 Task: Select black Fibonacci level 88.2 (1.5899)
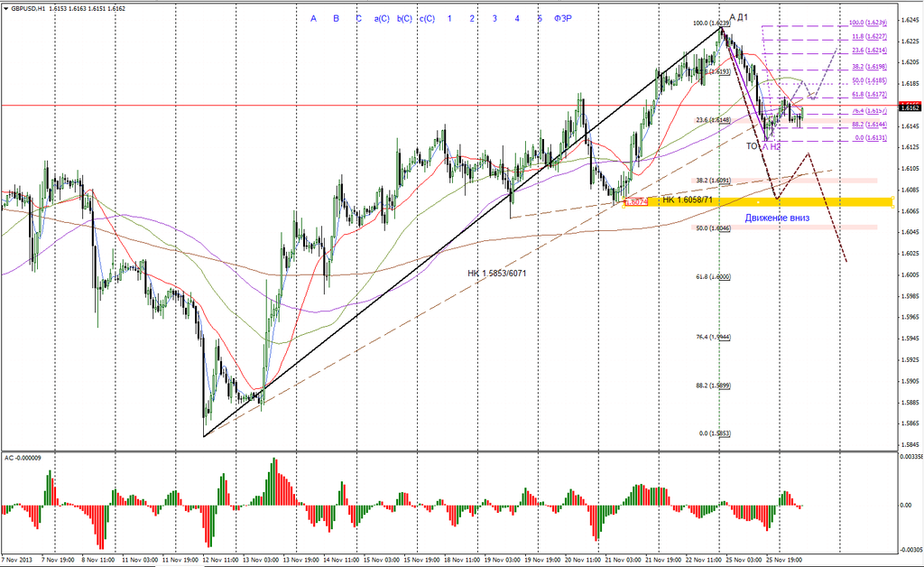click(713, 386)
